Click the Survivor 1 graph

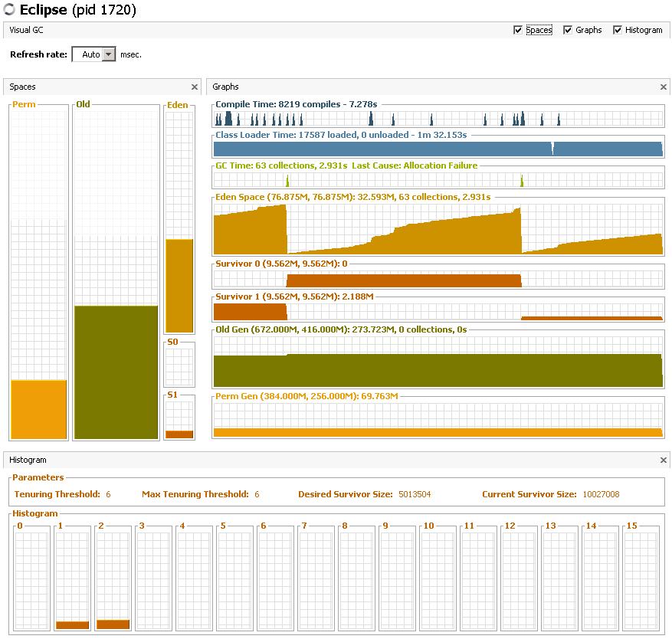[438, 312]
